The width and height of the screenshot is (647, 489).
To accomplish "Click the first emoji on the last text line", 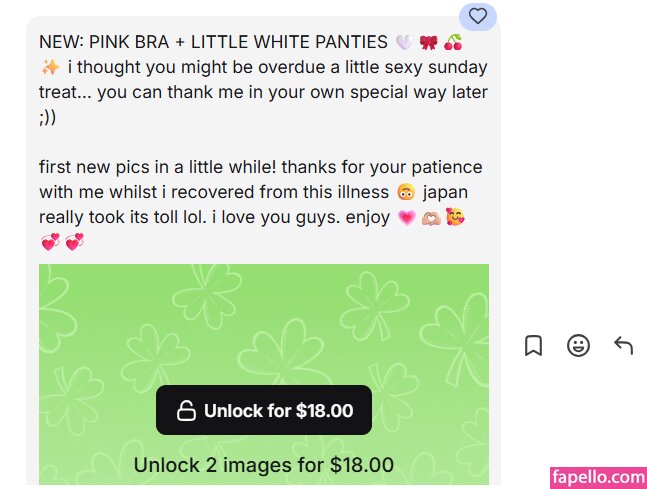I will 50,241.
